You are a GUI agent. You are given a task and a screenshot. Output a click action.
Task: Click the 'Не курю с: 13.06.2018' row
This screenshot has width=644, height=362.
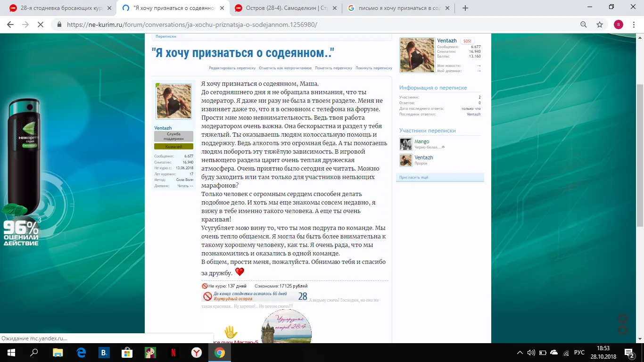[173, 168]
